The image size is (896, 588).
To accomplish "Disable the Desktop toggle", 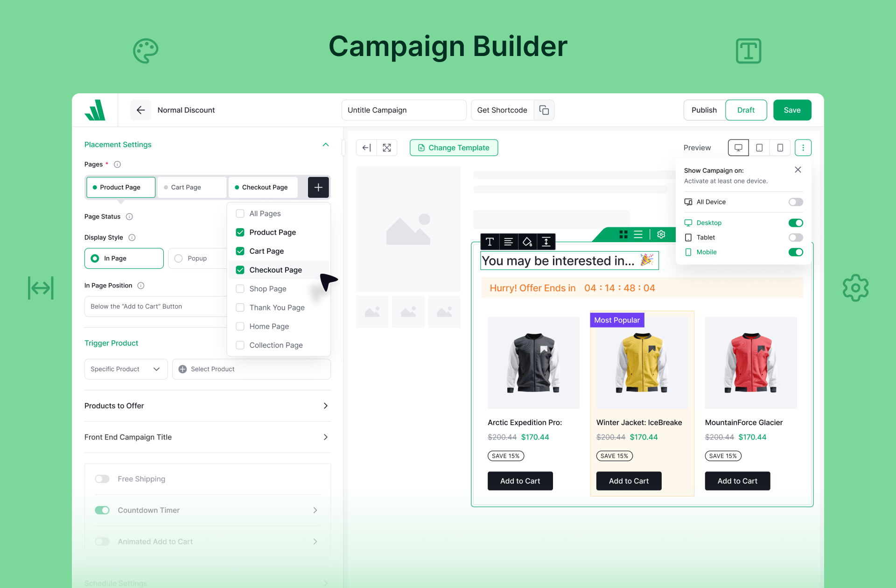I will click(796, 223).
